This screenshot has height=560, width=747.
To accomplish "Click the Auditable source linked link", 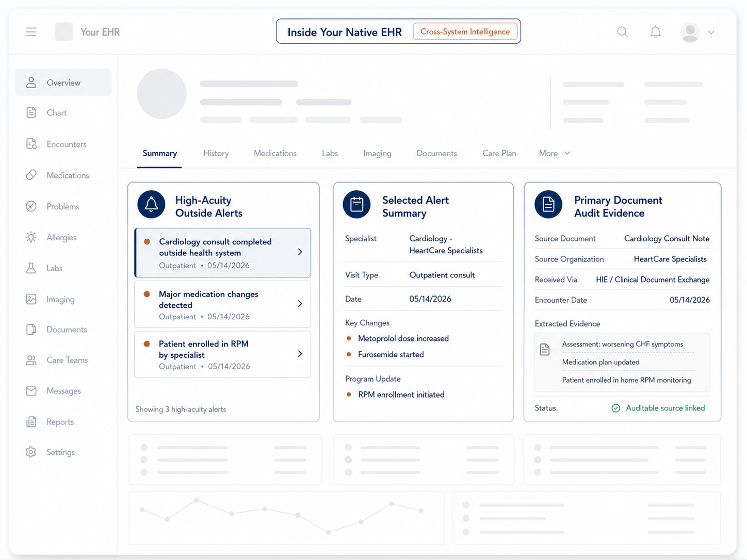I will pos(665,408).
